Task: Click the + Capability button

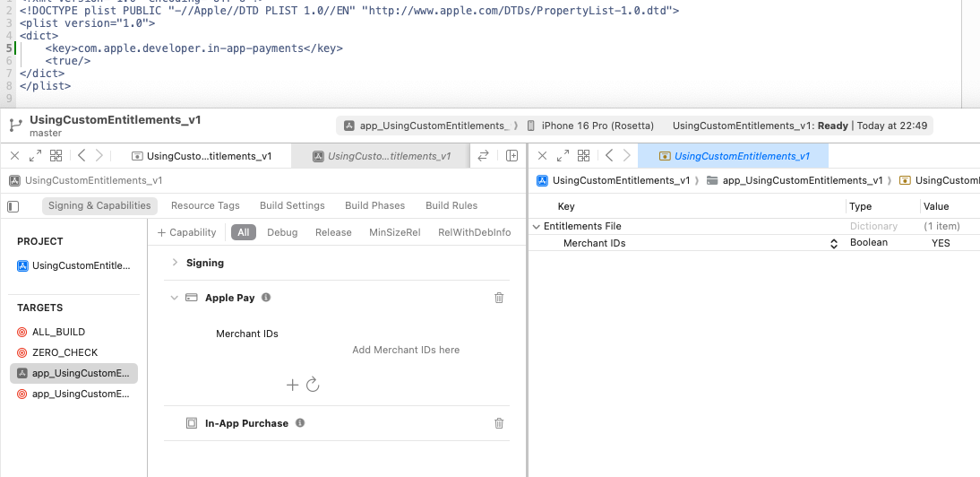Action: click(x=187, y=232)
